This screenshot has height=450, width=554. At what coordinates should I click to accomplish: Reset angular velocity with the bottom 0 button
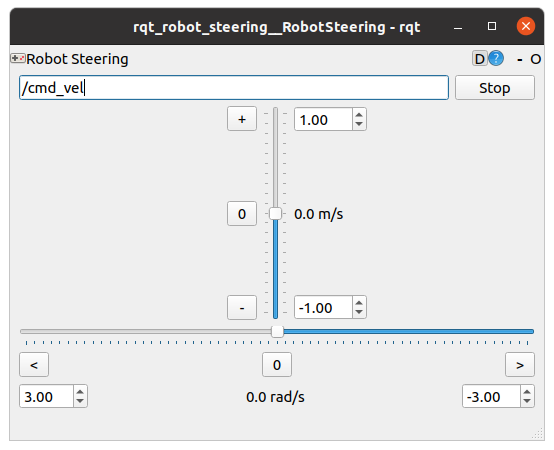coord(277,365)
